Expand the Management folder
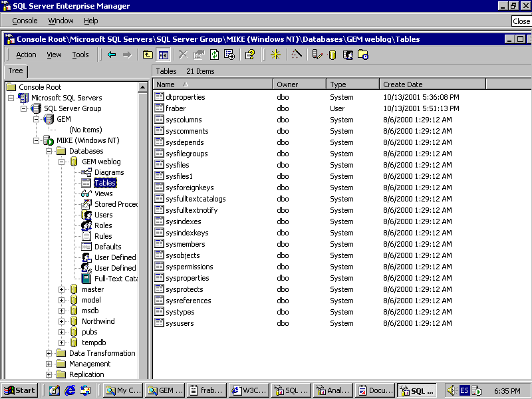 (49, 364)
